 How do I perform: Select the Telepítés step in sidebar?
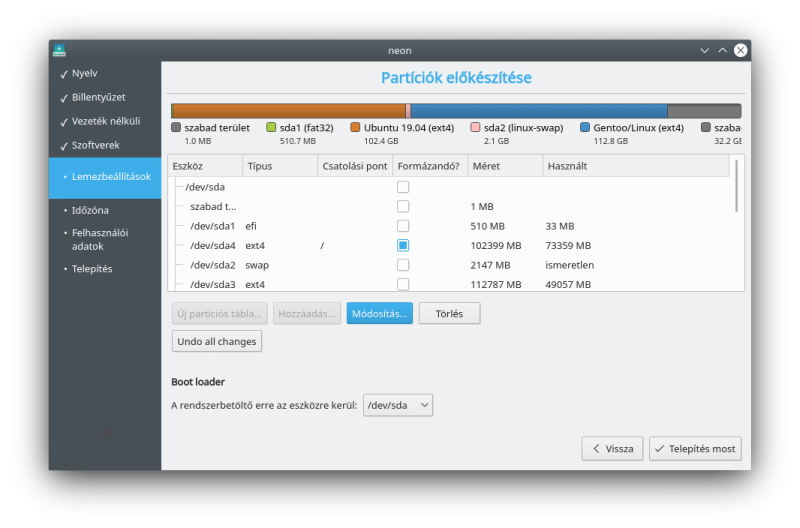tap(92, 269)
